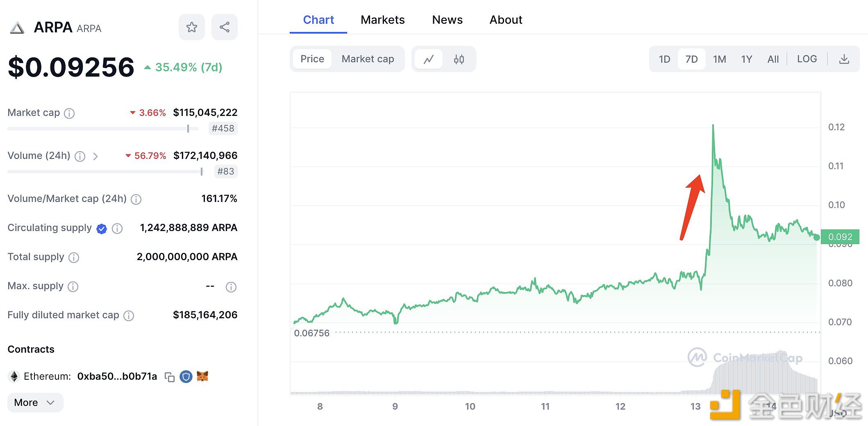Click the 0.06756 baseline price label
Viewport: 868px width, 426px height.
[312, 333]
